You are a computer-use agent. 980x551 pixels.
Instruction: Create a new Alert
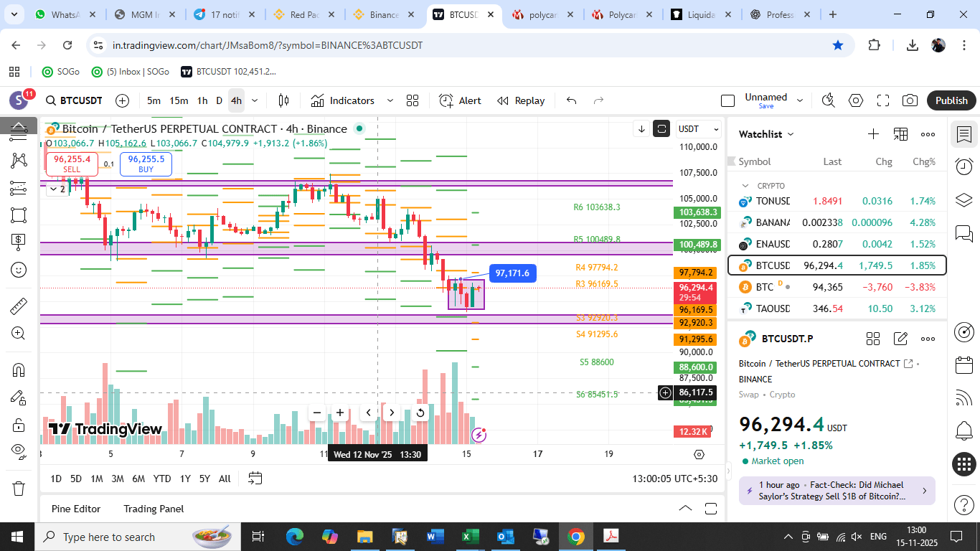pyautogui.click(x=461, y=100)
